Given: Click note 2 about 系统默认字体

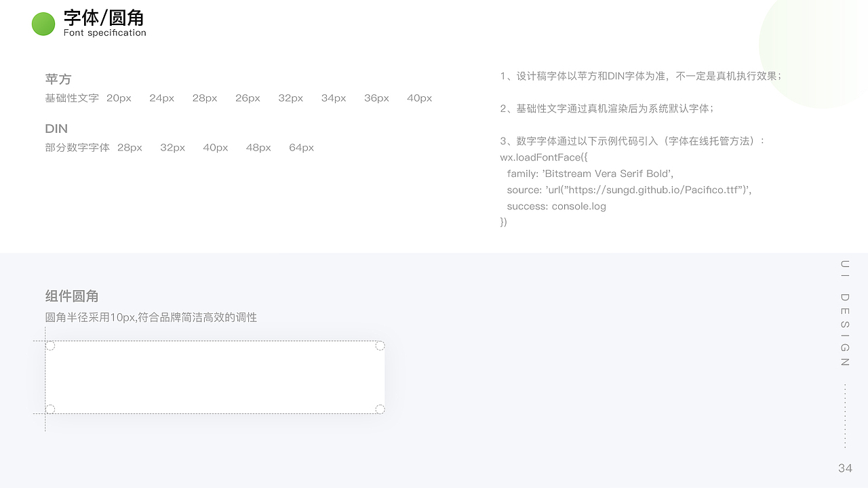Looking at the screenshot, I should click(x=607, y=108).
